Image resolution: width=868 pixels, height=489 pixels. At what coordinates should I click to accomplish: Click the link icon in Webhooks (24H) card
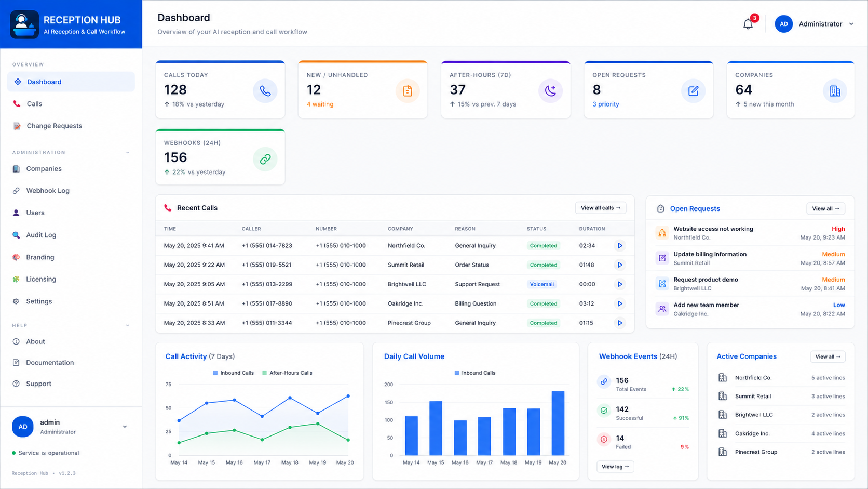(x=265, y=159)
